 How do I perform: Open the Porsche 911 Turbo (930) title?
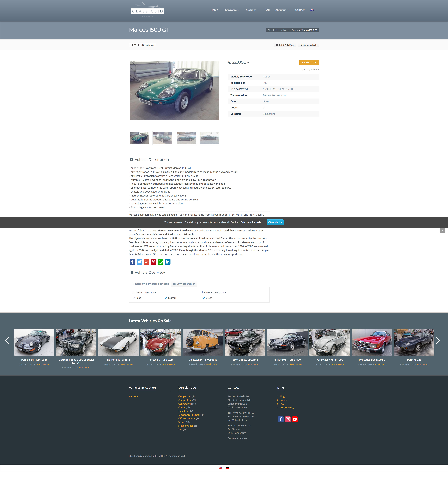(287, 360)
